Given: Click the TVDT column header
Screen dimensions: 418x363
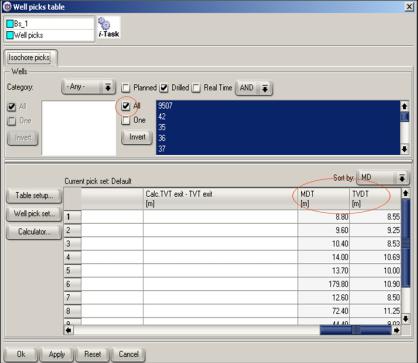Looking at the screenshot, I should pyautogui.click(x=375, y=199).
